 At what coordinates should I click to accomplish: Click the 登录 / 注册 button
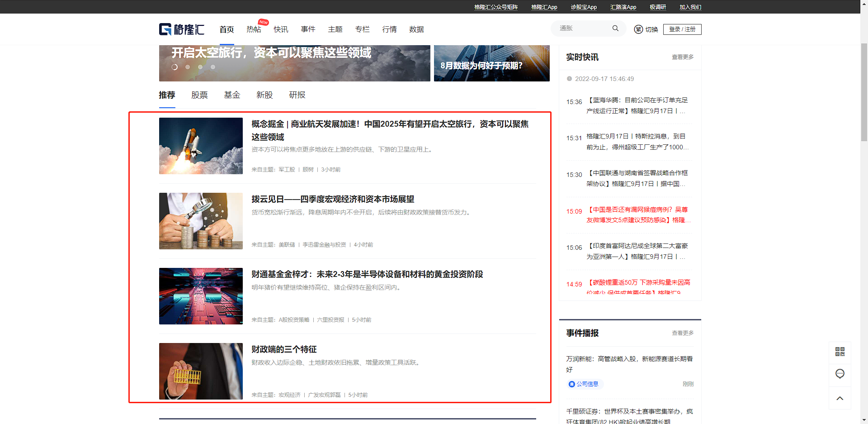(x=682, y=29)
